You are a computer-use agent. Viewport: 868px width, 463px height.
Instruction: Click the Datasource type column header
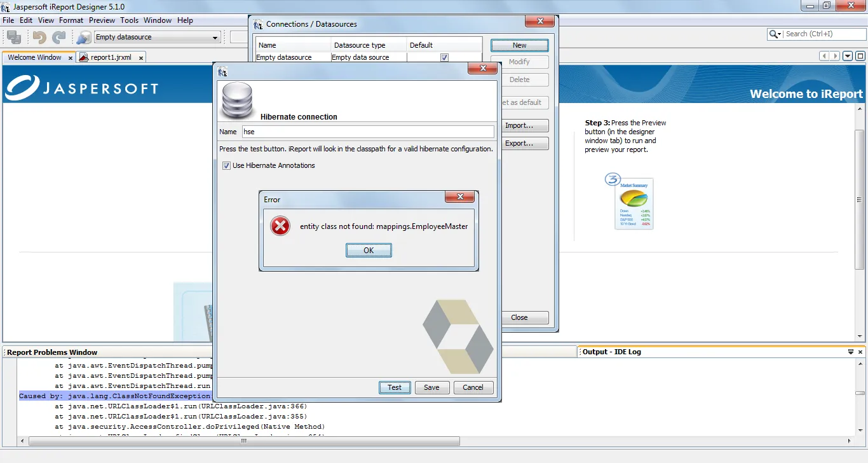pyautogui.click(x=369, y=45)
